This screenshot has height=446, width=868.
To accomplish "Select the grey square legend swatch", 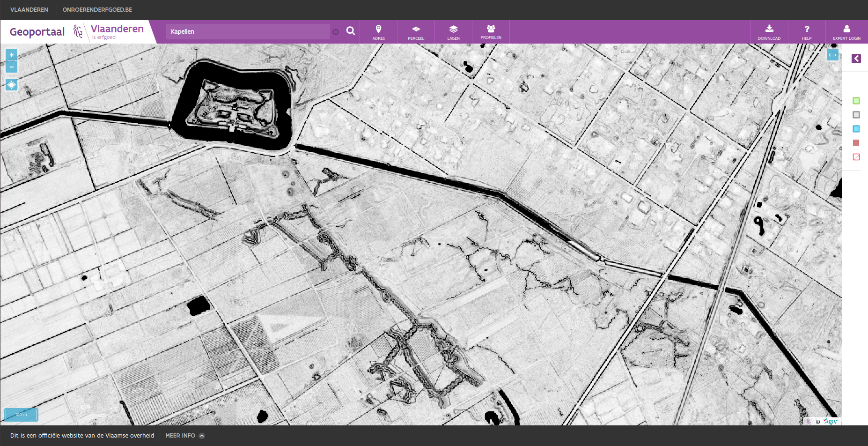I will pyautogui.click(x=856, y=115).
